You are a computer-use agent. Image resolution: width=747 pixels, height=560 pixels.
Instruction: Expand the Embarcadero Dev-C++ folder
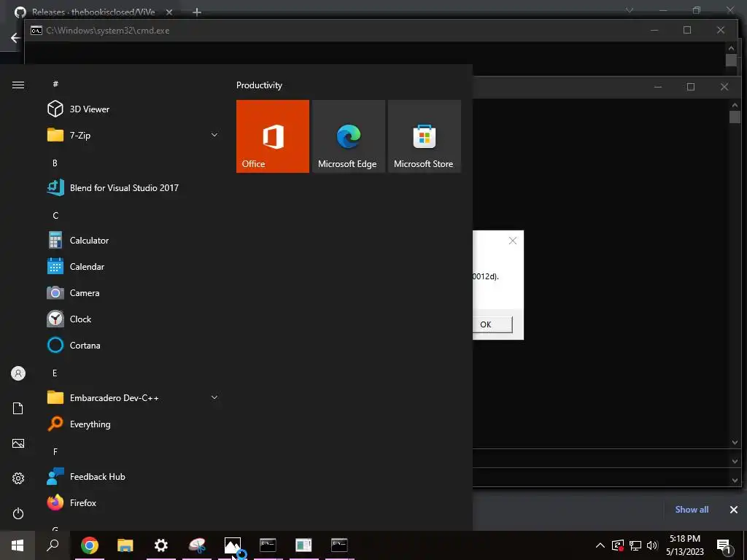133,397
